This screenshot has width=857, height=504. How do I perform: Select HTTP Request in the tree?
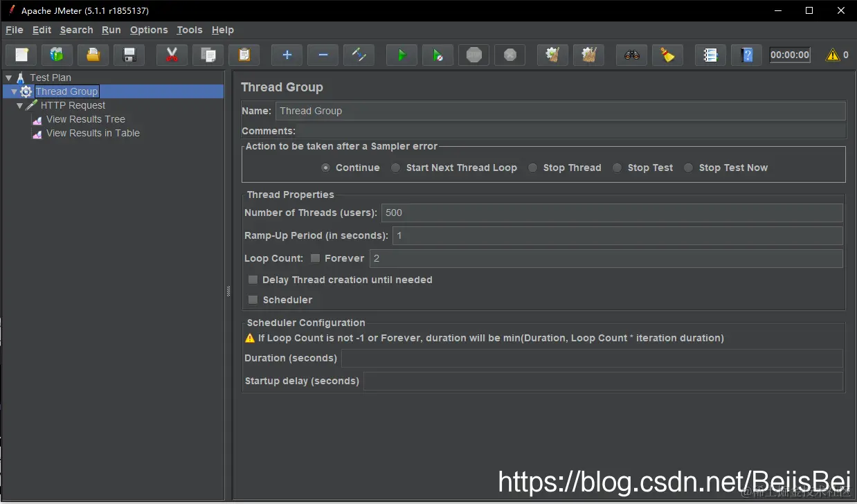(x=73, y=105)
